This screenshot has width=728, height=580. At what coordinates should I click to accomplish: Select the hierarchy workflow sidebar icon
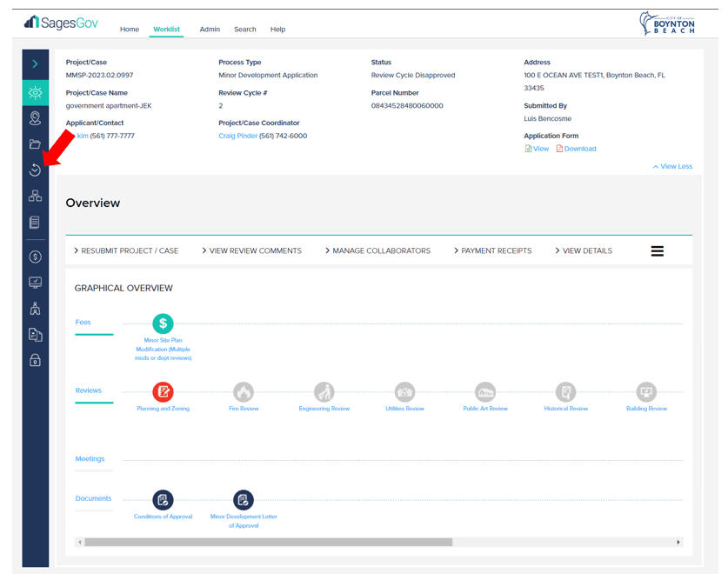[35, 197]
